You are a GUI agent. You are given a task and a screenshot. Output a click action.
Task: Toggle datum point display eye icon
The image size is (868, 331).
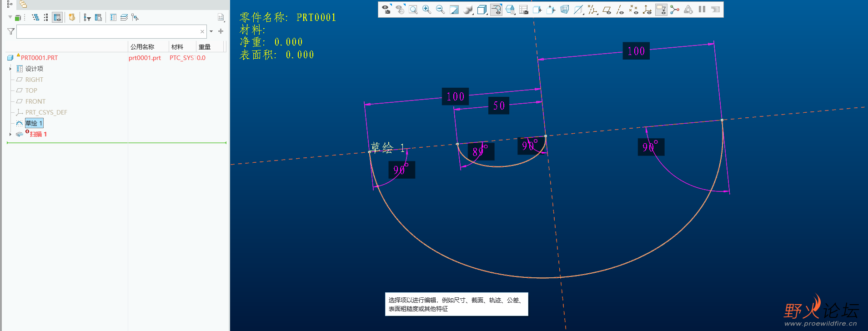tap(634, 10)
